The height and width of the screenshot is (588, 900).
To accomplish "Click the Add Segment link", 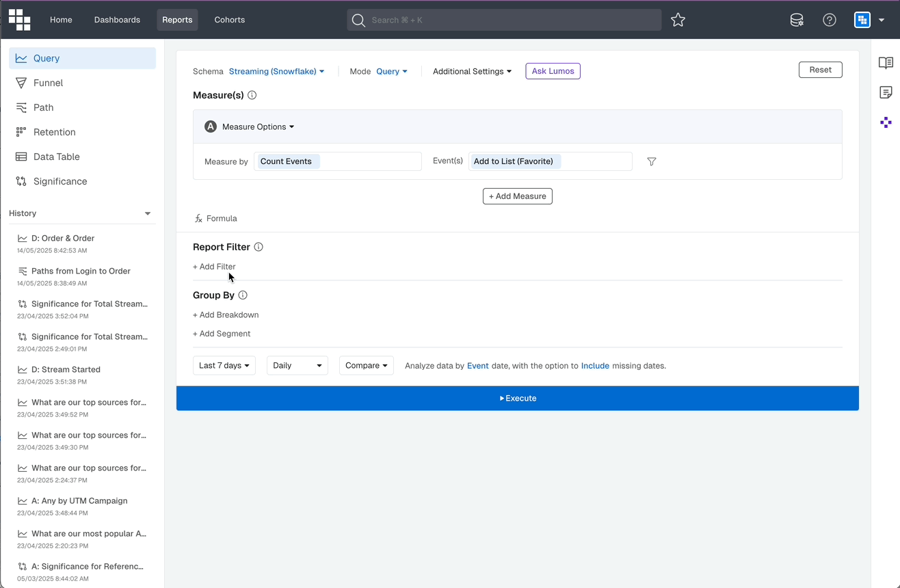I will pyautogui.click(x=222, y=334).
